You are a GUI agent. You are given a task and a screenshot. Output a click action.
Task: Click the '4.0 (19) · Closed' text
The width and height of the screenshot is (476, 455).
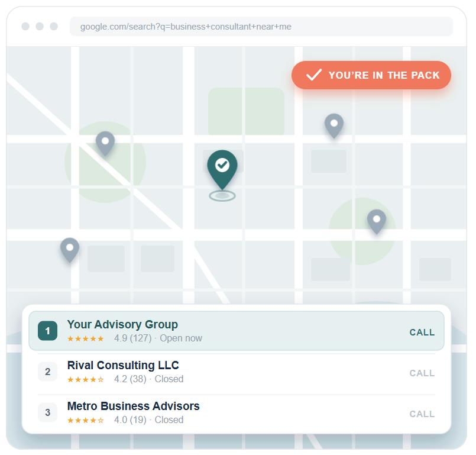click(x=149, y=419)
